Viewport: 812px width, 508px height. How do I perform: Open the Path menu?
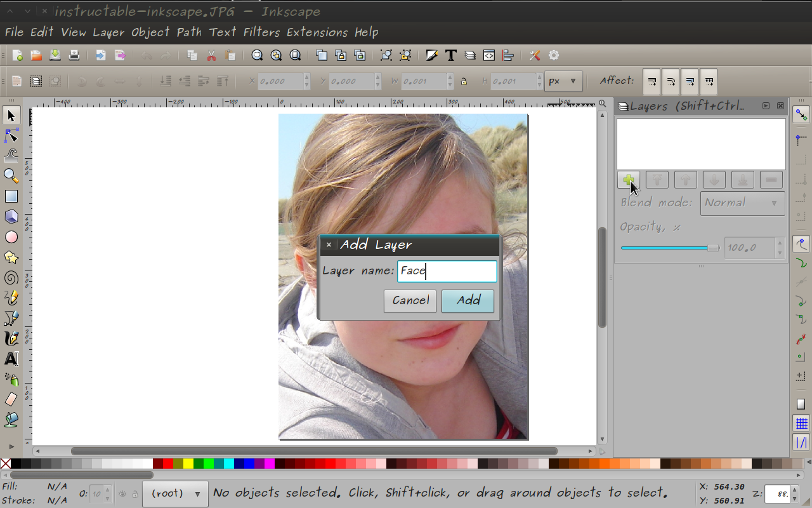tap(189, 32)
